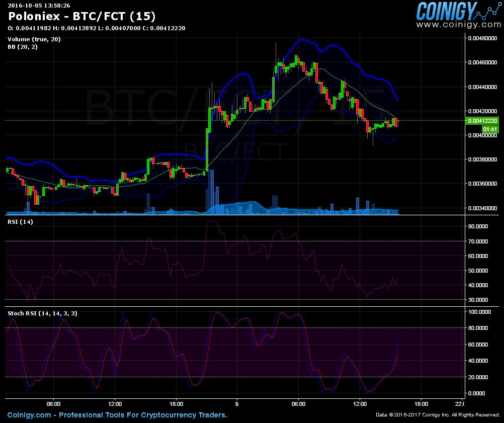Click the 80.0000 label on the RSI (14) axis

(x=478, y=226)
